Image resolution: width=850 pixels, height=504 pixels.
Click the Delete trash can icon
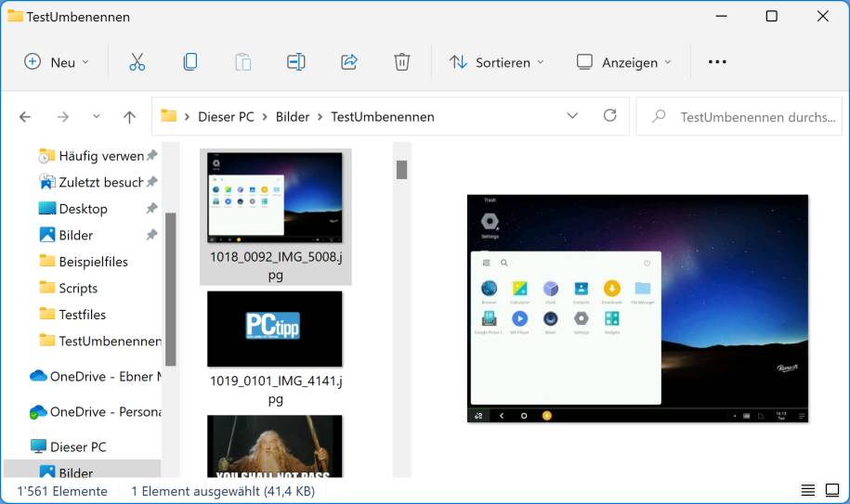point(401,62)
